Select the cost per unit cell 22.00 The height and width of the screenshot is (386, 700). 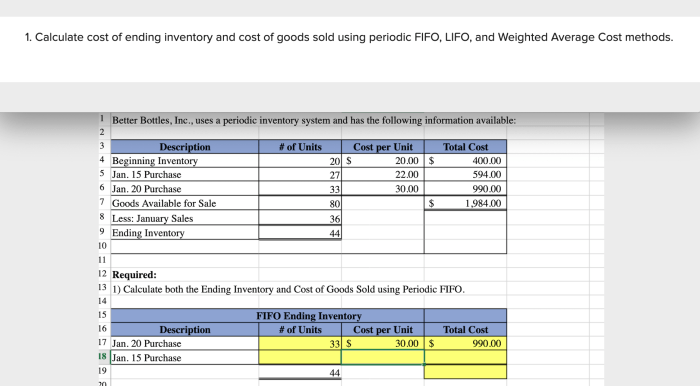tap(383, 174)
